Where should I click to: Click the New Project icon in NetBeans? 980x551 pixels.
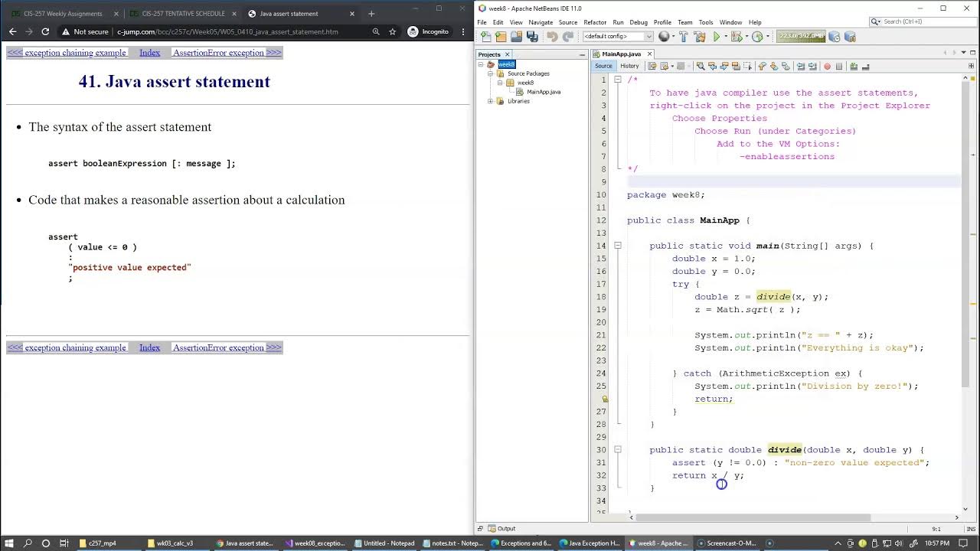(501, 37)
